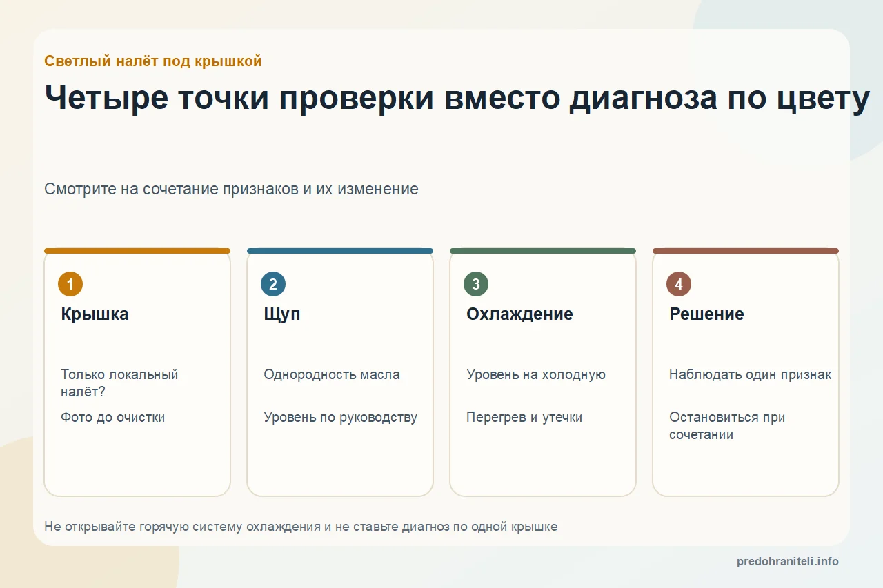This screenshot has height=588, width=883.
Task: Click the step 4 brown number badge
Action: (679, 284)
